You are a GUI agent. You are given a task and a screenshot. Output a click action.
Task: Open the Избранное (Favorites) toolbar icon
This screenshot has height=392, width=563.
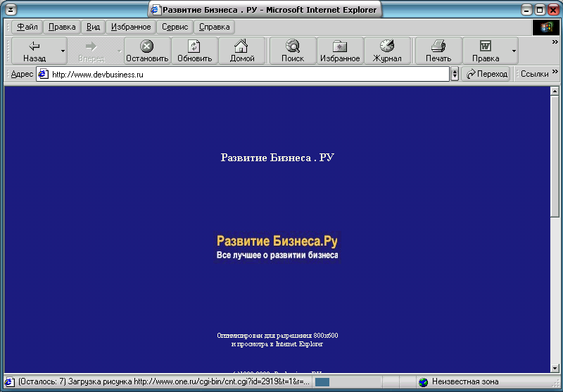point(340,46)
